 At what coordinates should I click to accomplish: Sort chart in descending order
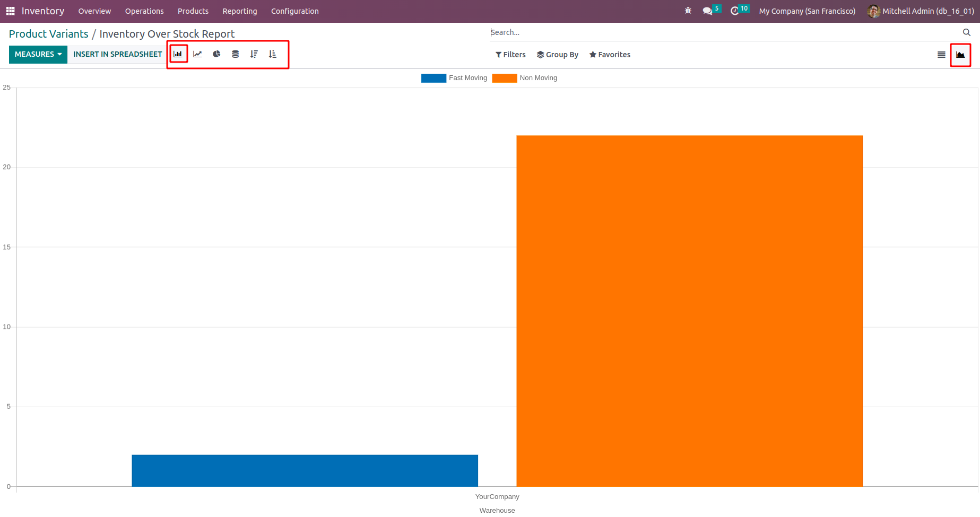tap(254, 54)
